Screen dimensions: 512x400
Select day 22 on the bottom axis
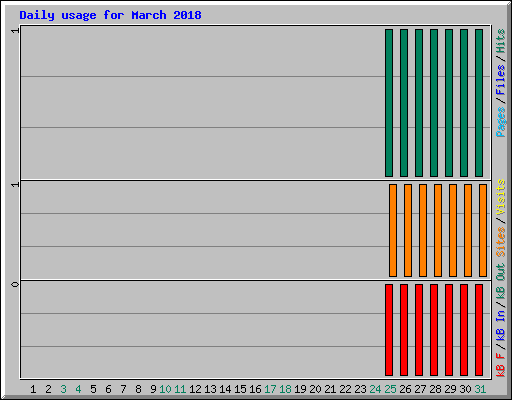click(x=345, y=389)
